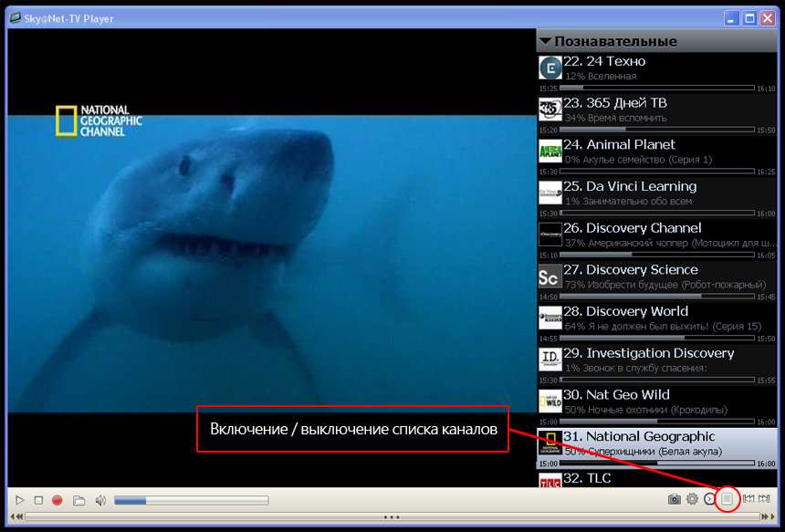Click the Discovery World program progress bar
The image size is (785, 532).
point(657,338)
